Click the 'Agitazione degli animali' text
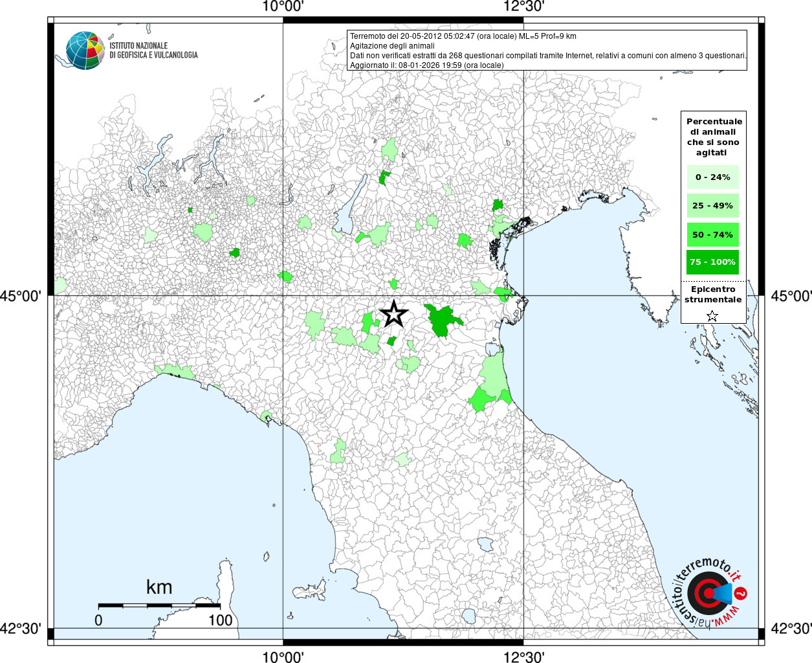Image resolution: width=812 pixels, height=663 pixels. [392, 46]
